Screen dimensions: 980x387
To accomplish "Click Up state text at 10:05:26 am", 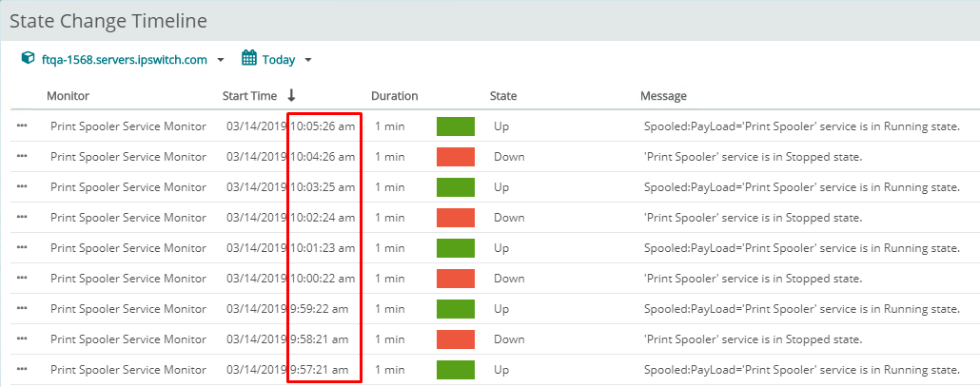I will 501,126.
